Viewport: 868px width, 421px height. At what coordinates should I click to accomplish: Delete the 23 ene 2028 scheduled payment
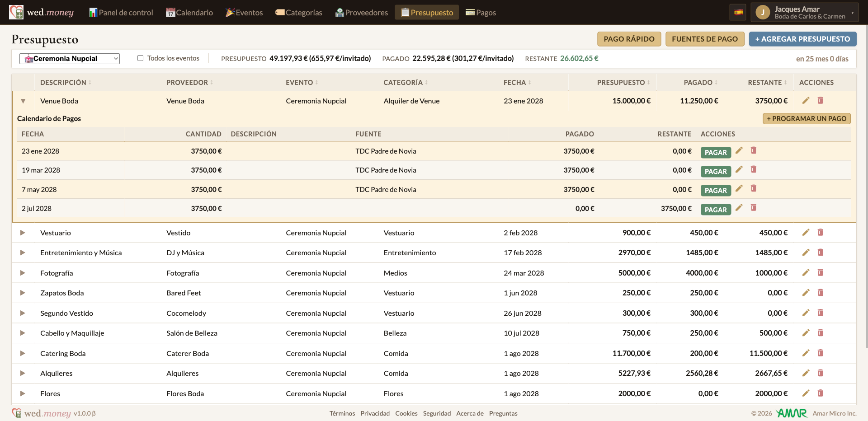coord(754,150)
